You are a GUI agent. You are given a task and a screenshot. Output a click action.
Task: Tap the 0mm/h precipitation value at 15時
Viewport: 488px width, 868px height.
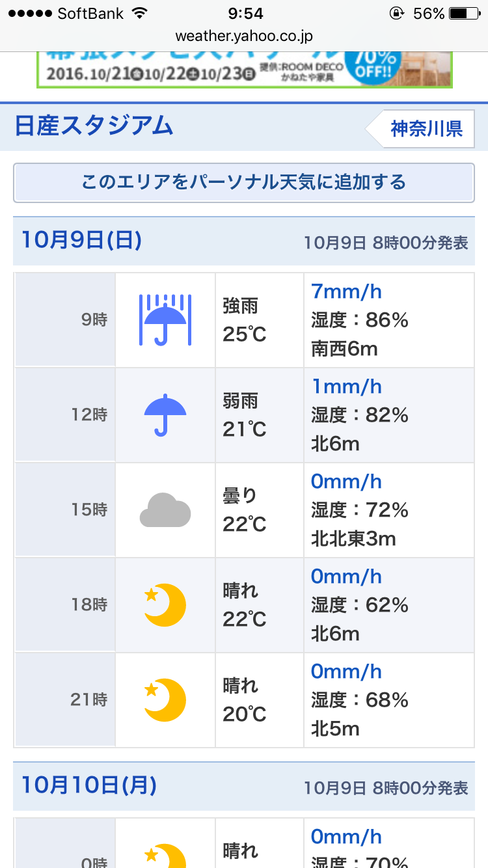tap(346, 481)
